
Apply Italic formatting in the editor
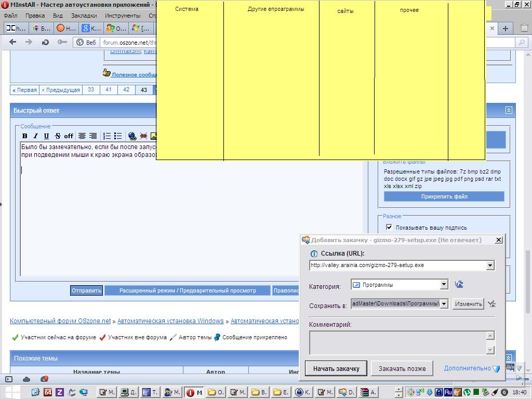(x=35, y=136)
